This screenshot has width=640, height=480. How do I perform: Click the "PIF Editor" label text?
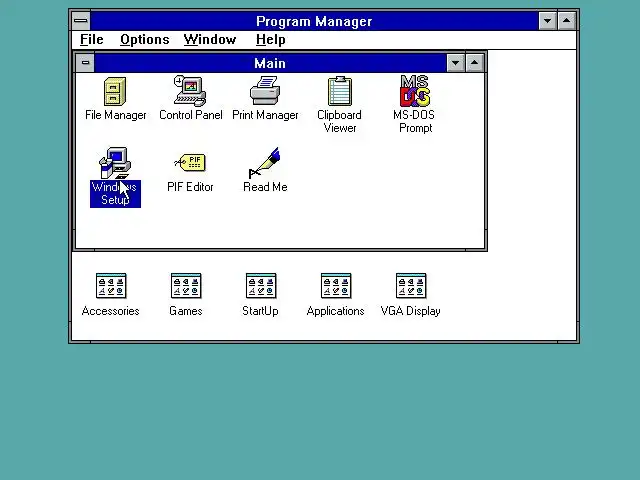(190, 187)
